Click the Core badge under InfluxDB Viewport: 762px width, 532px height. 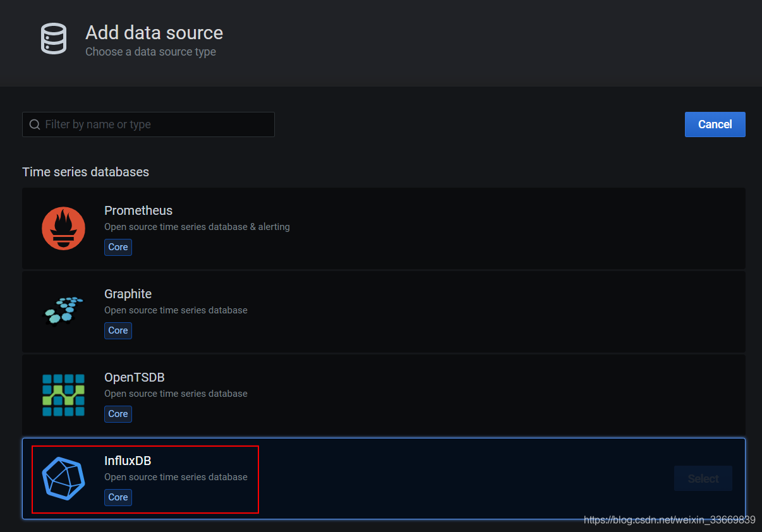click(x=118, y=497)
